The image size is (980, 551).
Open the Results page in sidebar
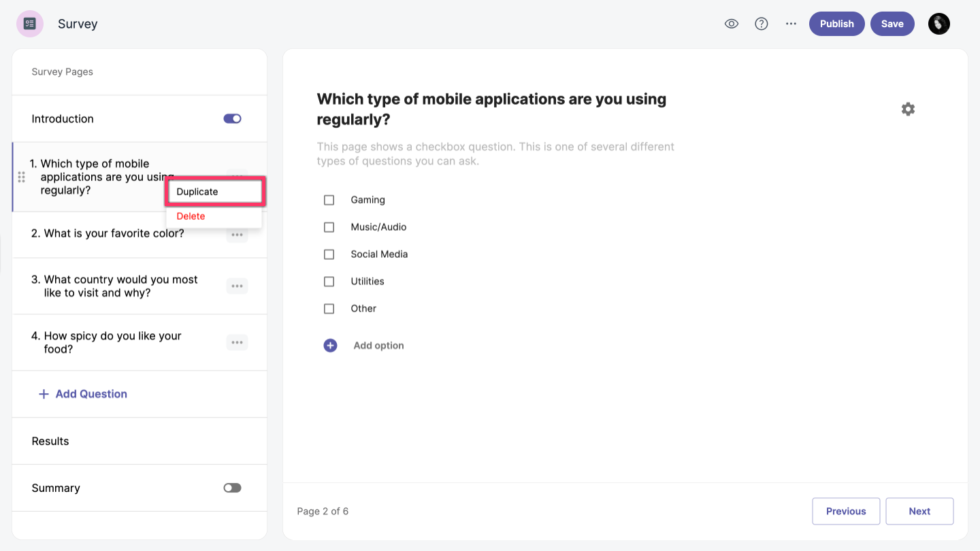[50, 441]
